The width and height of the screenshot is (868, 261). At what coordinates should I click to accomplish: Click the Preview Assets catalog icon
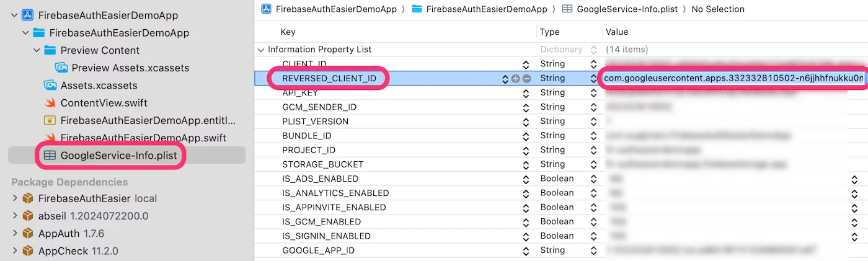coord(61,68)
